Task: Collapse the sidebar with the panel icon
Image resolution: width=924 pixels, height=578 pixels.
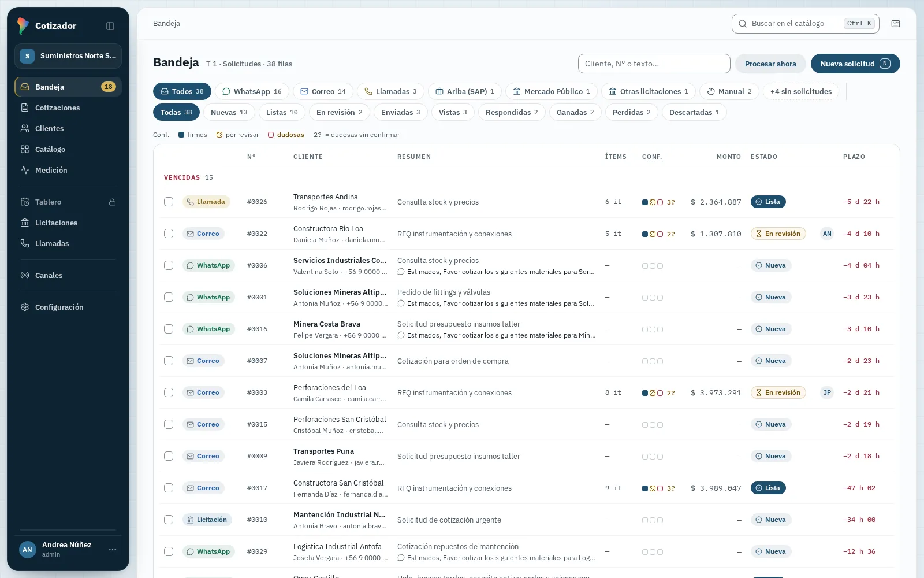Action: point(110,26)
